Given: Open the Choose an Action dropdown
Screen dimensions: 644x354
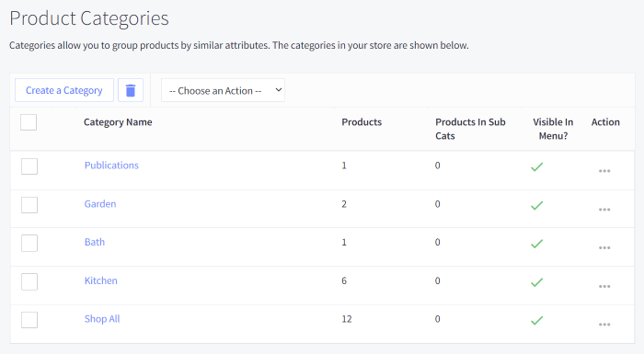Looking at the screenshot, I should click(x=223, y=90).
